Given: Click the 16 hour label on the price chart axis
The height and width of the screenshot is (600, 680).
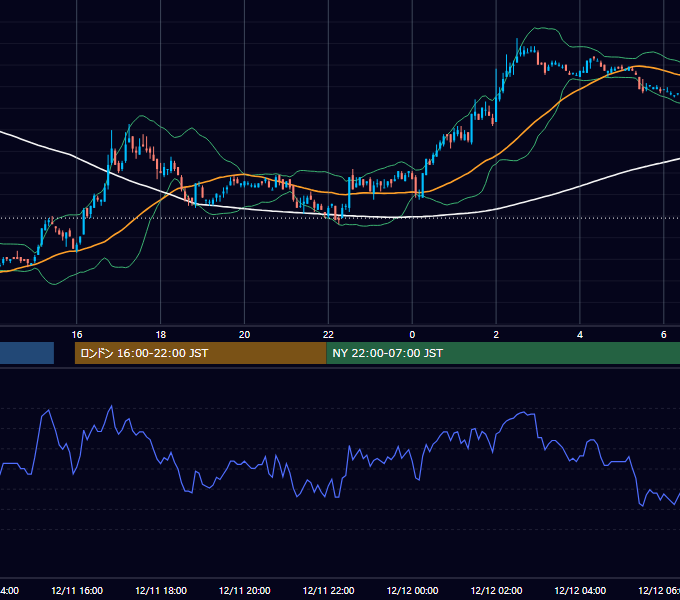Looking at the screenshot, I should click(x=77, y=335).
